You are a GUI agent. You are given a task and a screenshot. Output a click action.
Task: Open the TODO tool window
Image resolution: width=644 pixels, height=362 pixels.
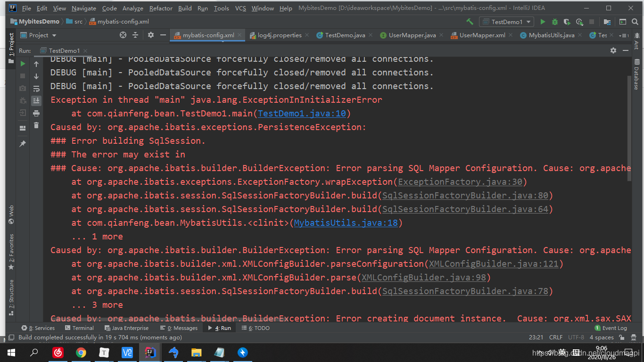tap(256, 328)
